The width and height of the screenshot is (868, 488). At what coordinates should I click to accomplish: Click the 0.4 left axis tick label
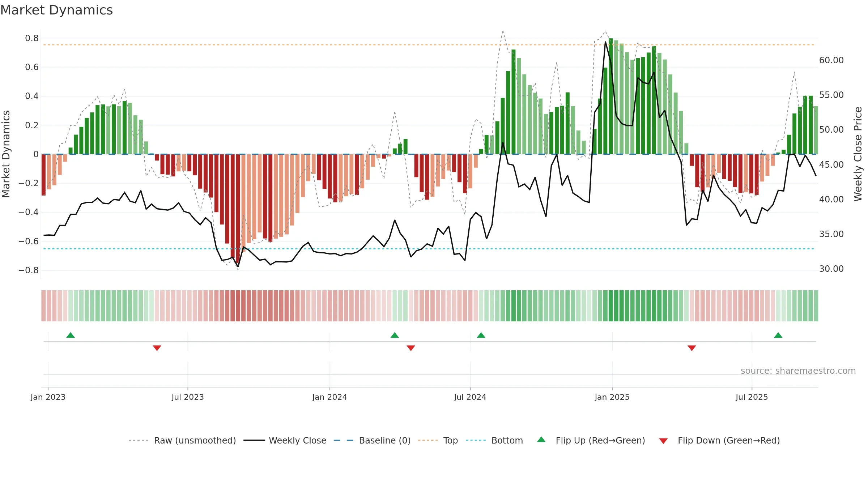tap(32, 96)
